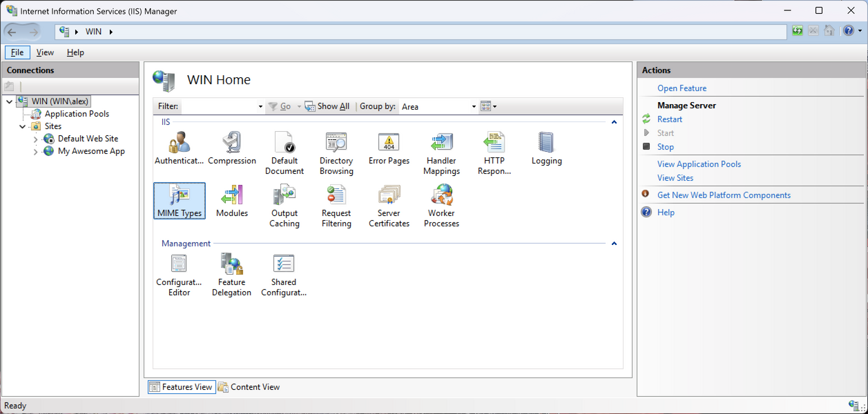Open the view mode dropdown button
Viewport: 868px width, 414px height.
pyautogui.click(x=488, y=106)
